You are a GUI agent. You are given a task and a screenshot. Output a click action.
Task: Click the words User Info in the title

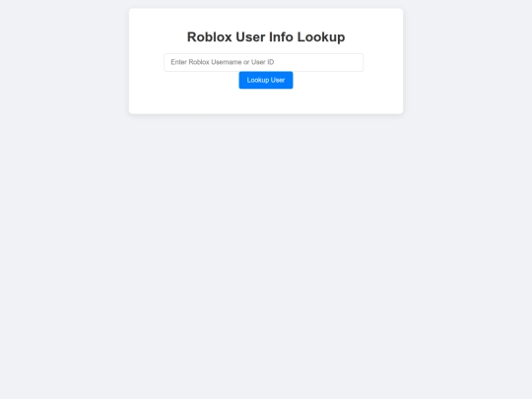click(264, 37)
